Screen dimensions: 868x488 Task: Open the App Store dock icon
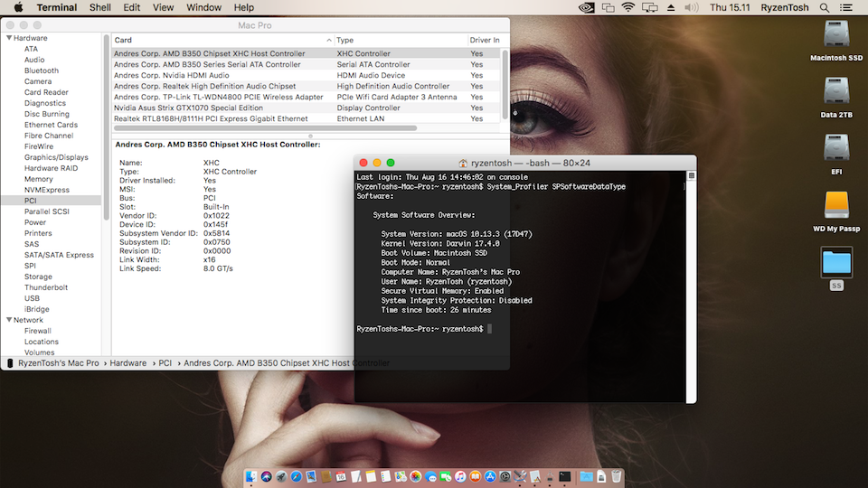(490, 476)
